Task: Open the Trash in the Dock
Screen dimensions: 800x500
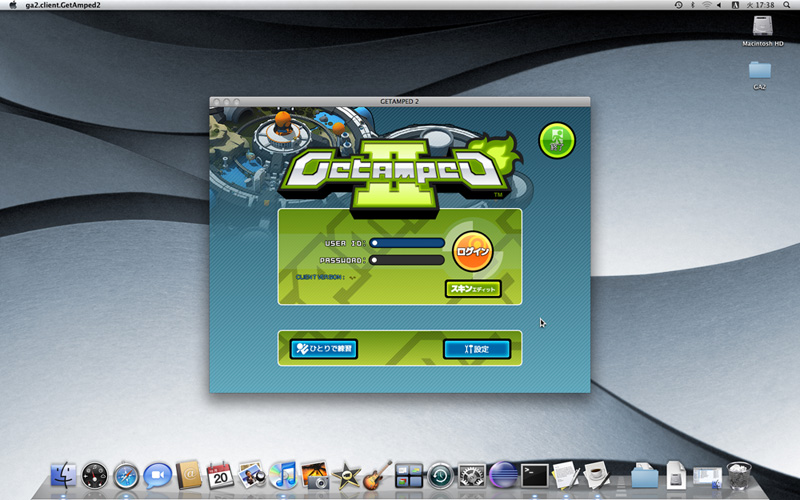Action: [739, 476]
